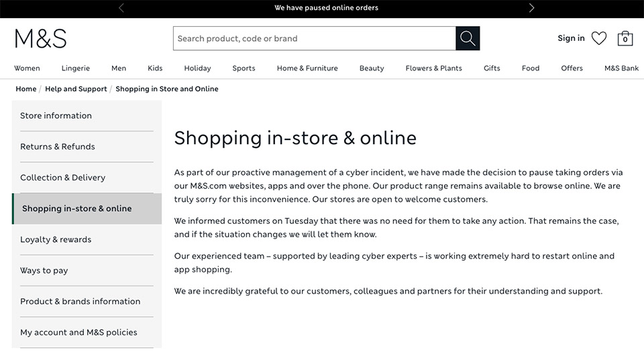Go to M&S Bank menu item
The image size is (644, 362).
pyautogui.click(x=621, y=68)
